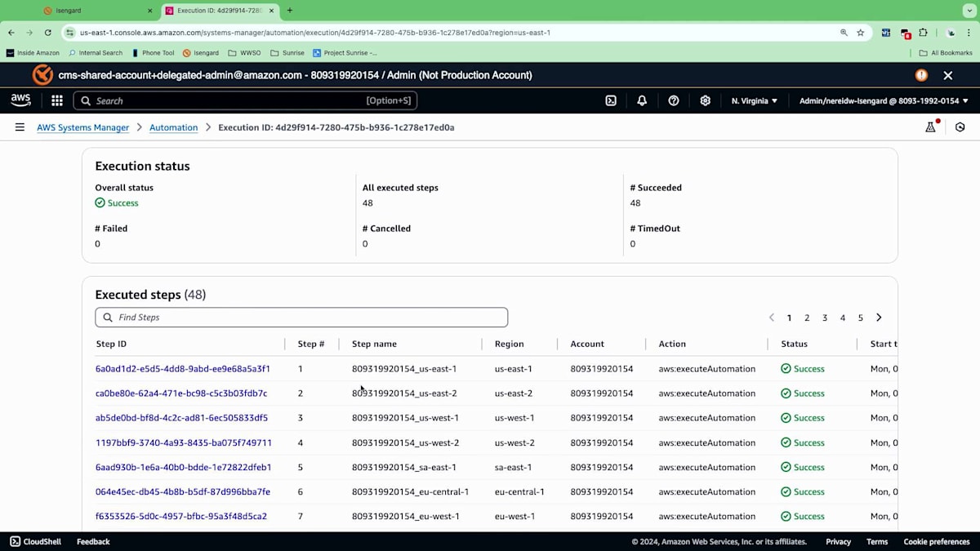Sort by Step name column header
Viewport: 980px width, 551px height.
click(374, 344)
